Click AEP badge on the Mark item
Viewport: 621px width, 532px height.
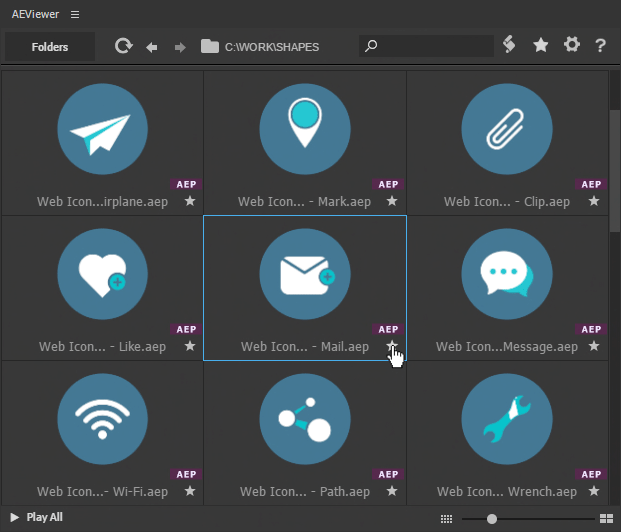388,184
